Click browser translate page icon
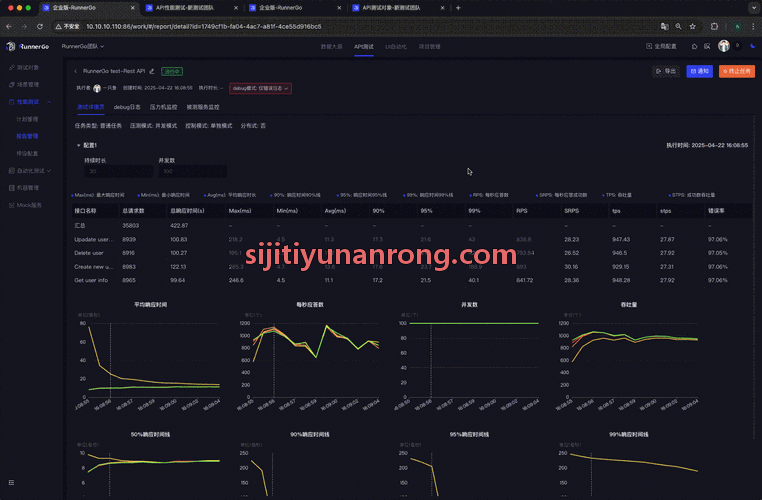This screenshot has height=500, width=762. tap(664, 26)
